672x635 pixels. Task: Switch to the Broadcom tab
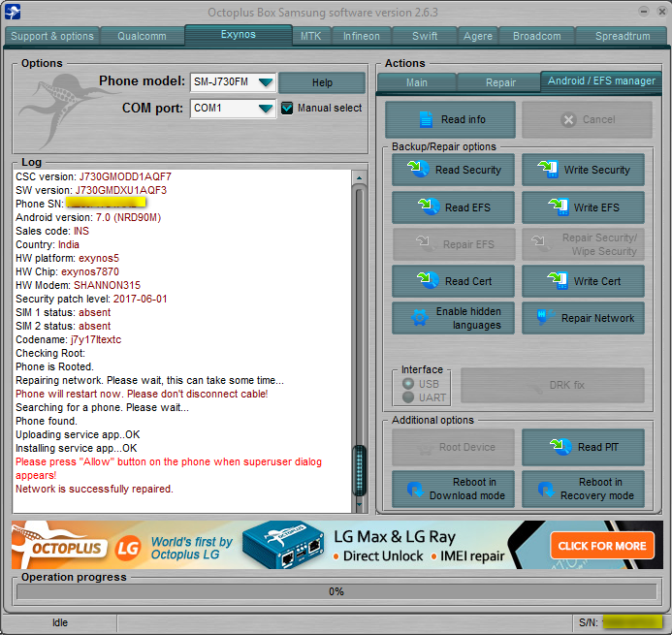(536, 36)
